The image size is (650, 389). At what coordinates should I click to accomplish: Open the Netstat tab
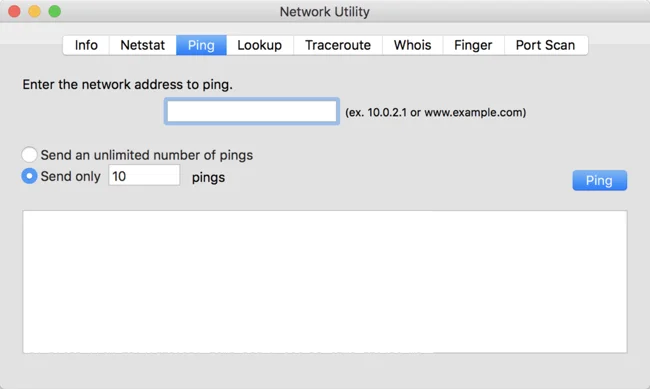(x=143, y=45)
